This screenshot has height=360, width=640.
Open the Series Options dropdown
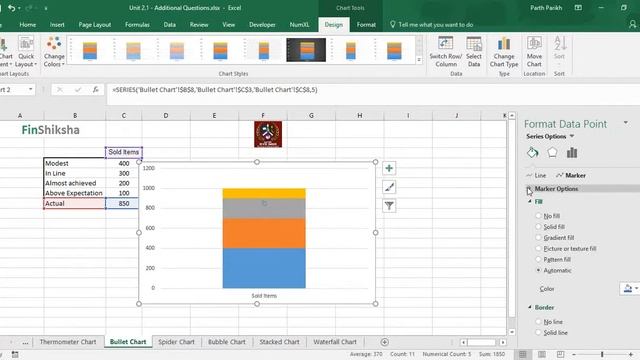[572, 136]
